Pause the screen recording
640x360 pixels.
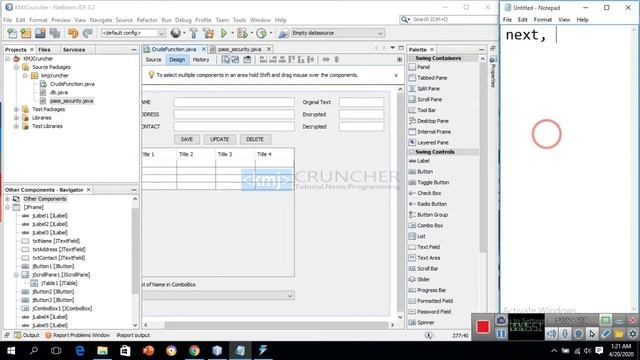[501, 334]
